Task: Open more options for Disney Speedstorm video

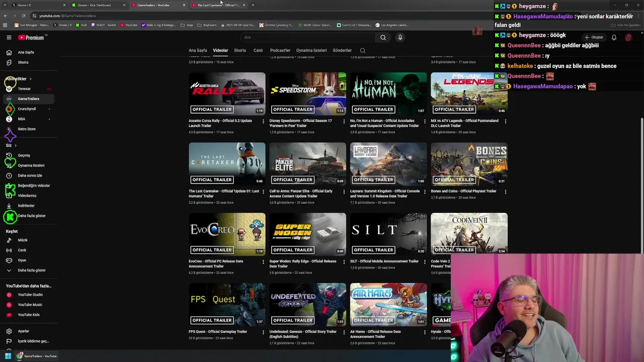Action: pyautogui.click(x=344, y=121)
